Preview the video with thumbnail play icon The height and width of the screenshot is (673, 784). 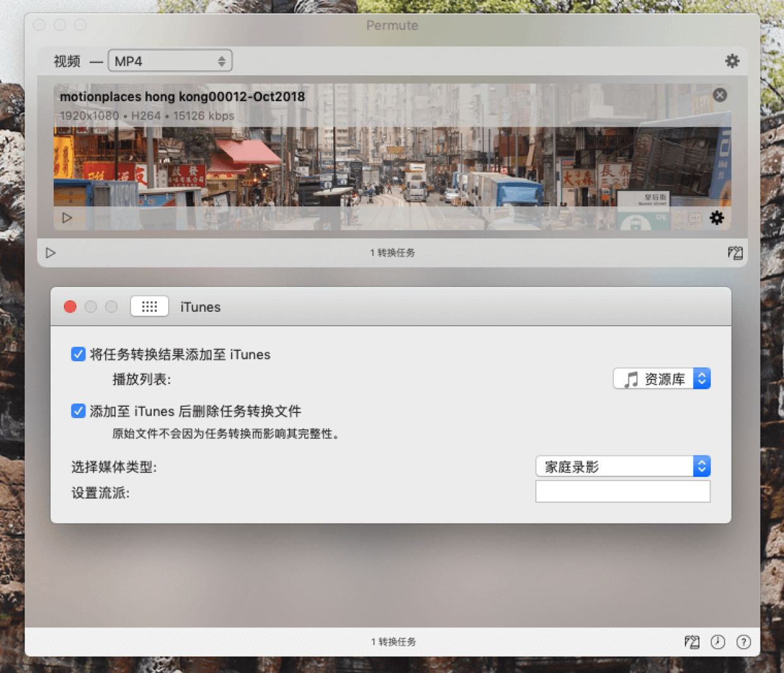67,218
